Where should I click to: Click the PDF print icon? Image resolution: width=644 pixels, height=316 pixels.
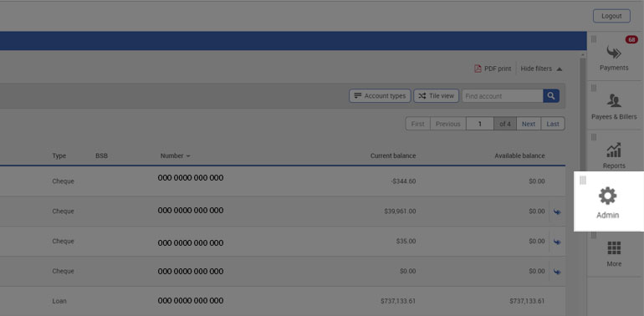[478, 69]
